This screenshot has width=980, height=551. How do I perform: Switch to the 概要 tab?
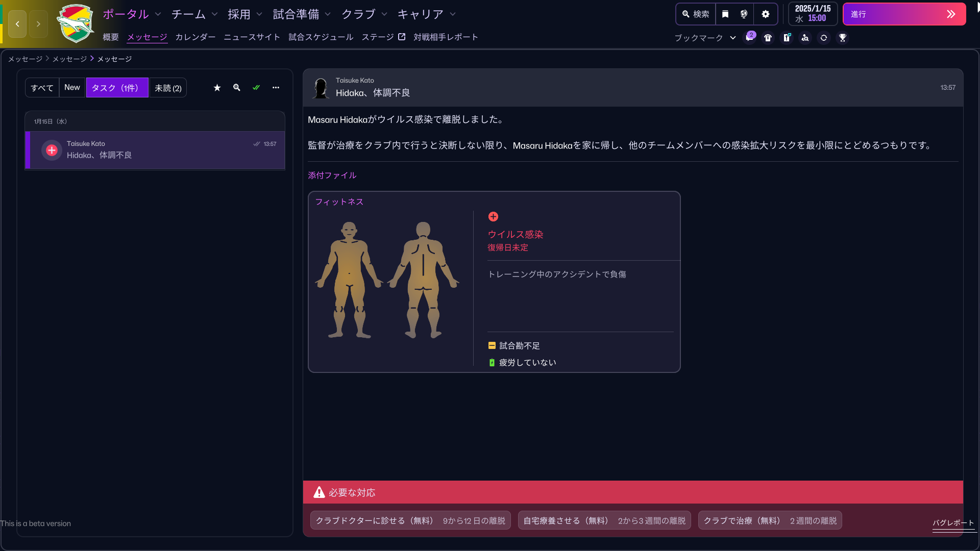pyautogui.click(x=111, y=37)
